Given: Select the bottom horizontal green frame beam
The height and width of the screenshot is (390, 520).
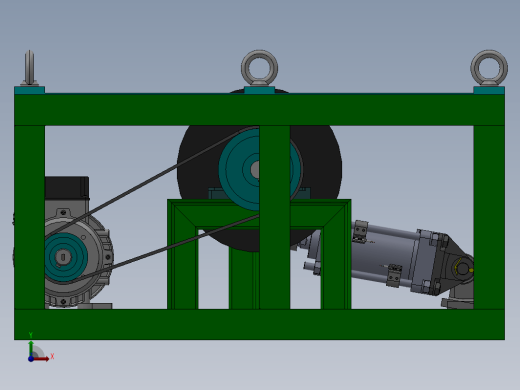Looking at the screenshot, I should pos(259,324).
